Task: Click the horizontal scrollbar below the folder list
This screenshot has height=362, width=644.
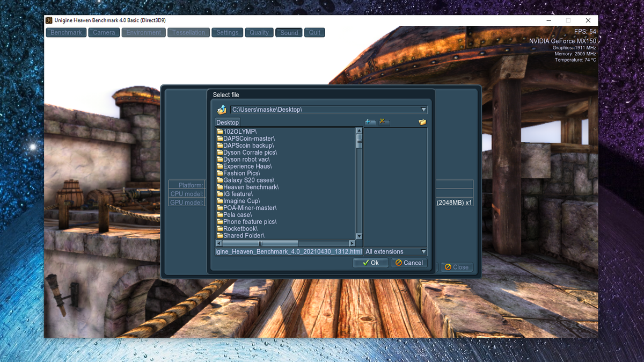Action: (284, 243)
